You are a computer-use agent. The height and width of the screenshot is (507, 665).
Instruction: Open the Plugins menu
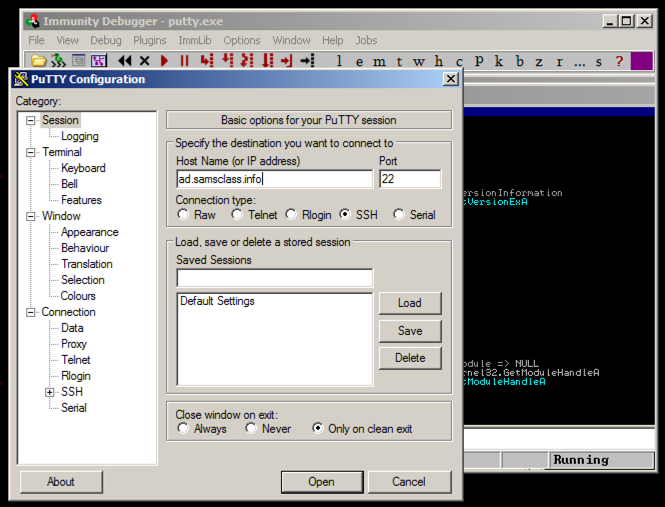coord(150,40)
